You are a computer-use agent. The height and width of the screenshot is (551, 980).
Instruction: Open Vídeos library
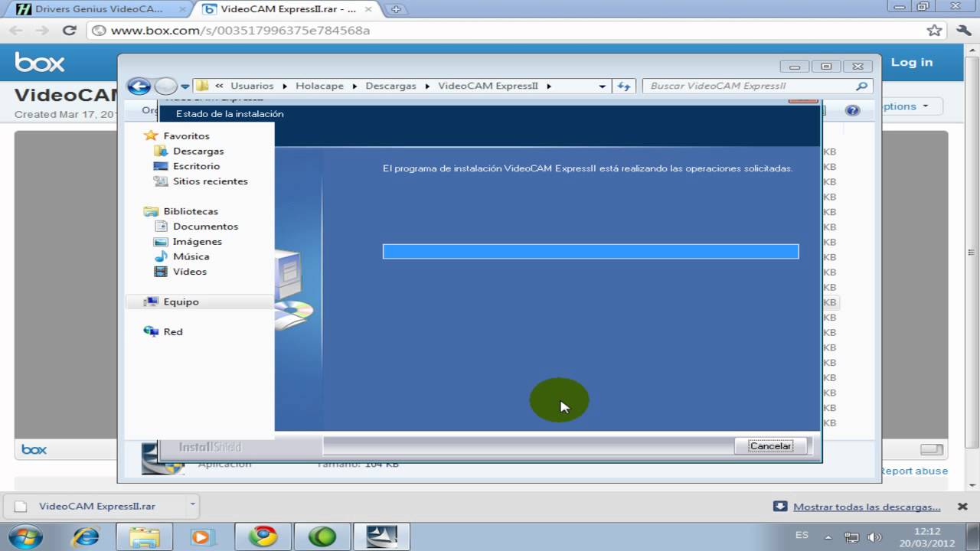click(190, 272)
